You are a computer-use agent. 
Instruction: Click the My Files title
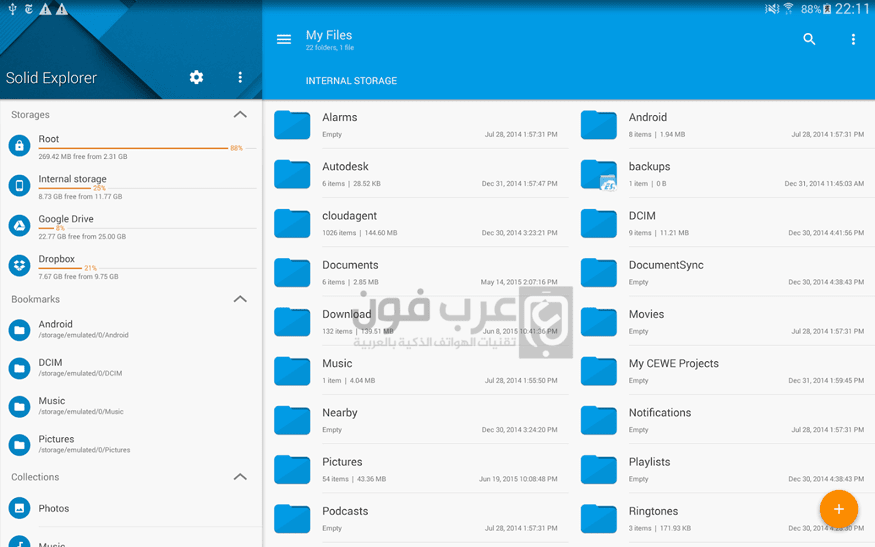pos(329,35)
